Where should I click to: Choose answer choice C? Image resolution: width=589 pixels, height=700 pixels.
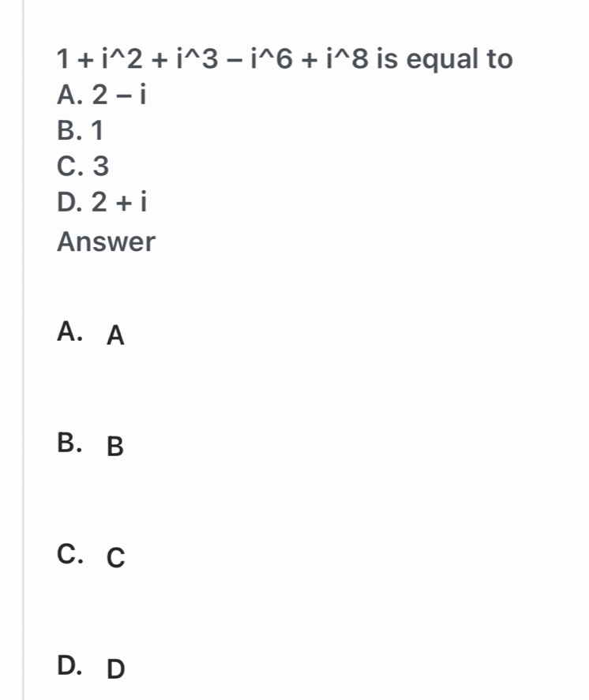tap(115, 559)
